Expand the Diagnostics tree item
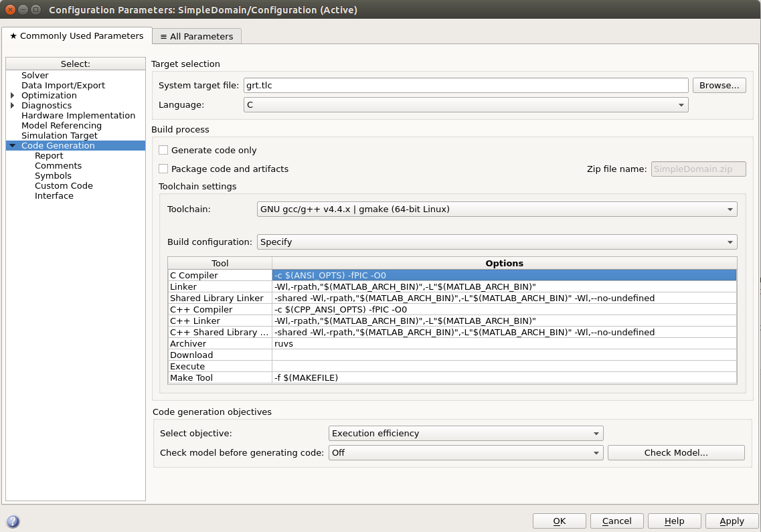This screenshot has width=761, height=532. coord(11,105)
